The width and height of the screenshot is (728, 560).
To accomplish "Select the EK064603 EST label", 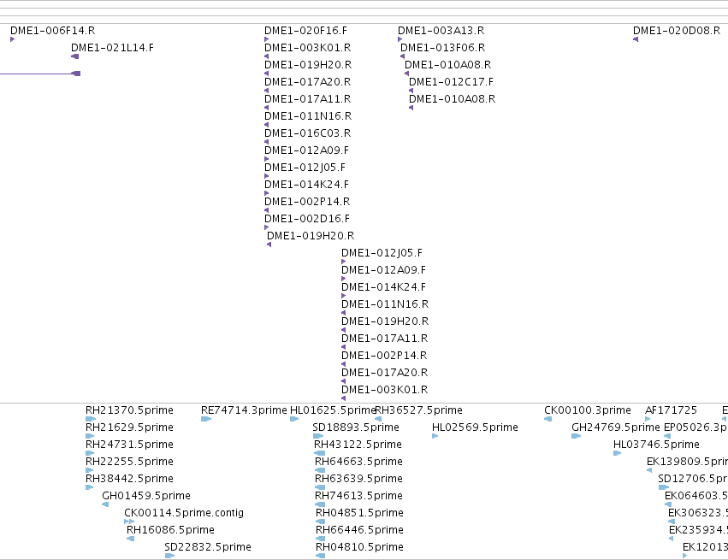I will pyautogui.click(x=696, y=496).
